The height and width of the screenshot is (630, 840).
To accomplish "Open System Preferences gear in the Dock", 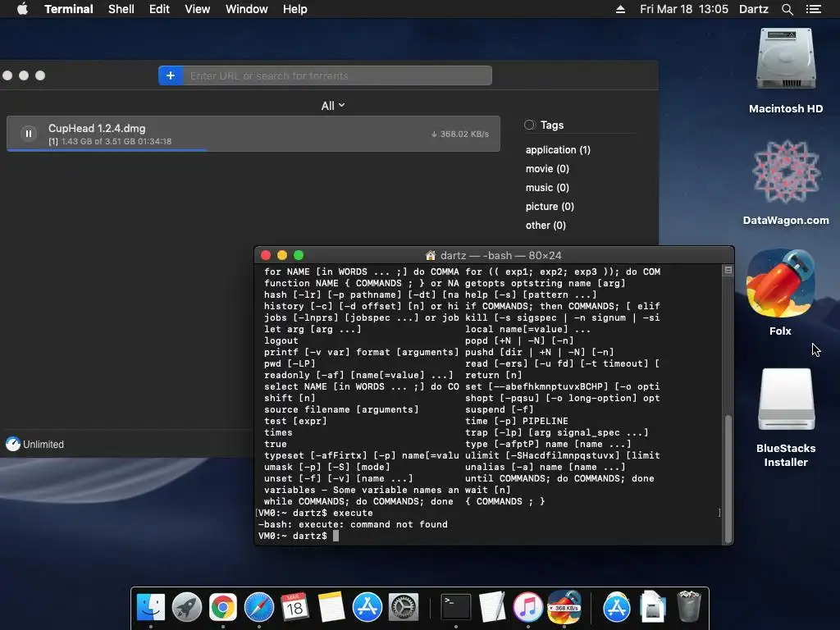I will 403,607.
